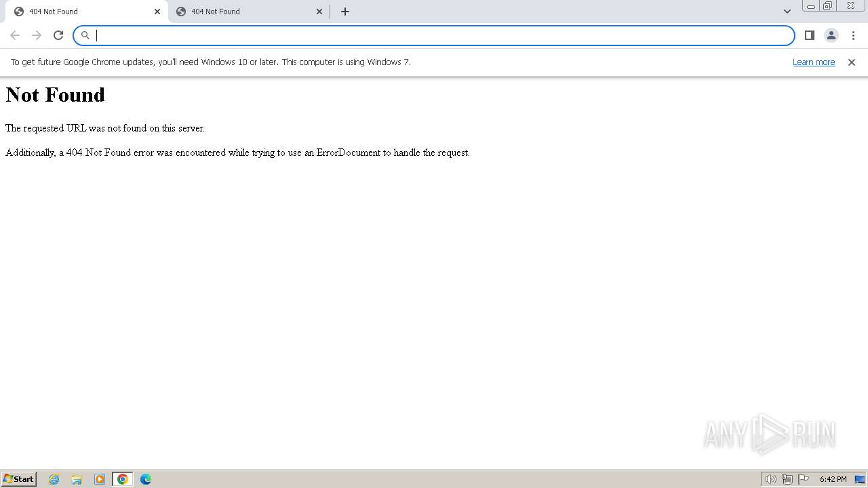Open the profile avatar menu

(831, 35)
